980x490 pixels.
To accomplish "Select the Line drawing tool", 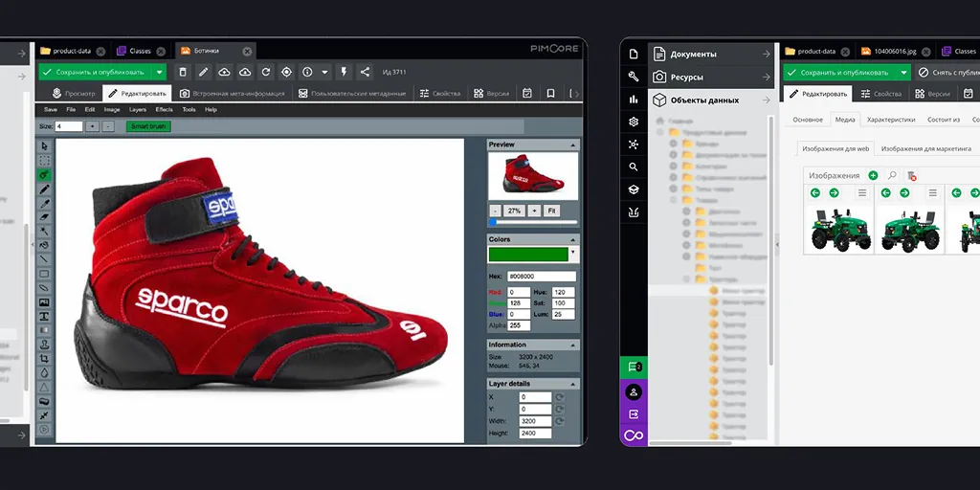I will (x=44, y=259).
